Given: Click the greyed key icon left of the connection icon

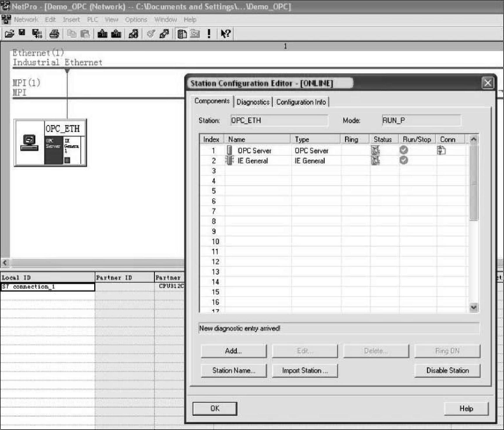Looking at the screenshot, I should [x=151, y=34].
